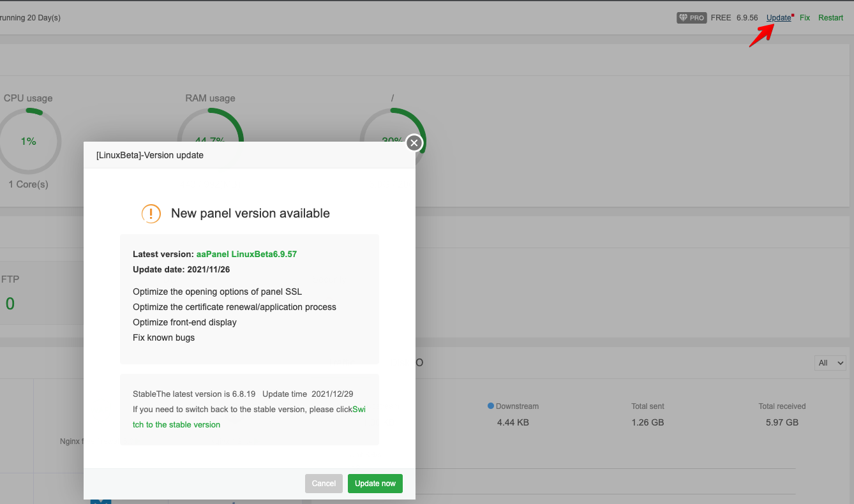
Task: Click the Update now button
Action: 375,484
